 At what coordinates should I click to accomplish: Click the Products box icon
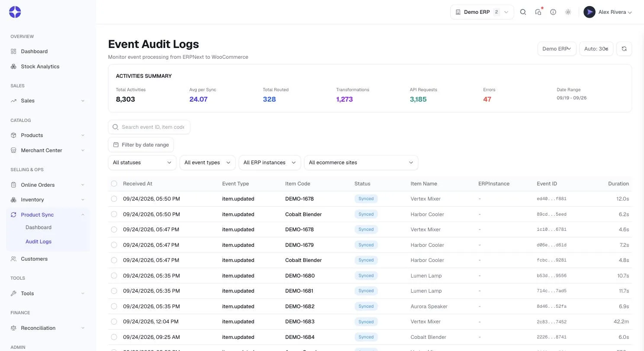click(x=13, y=135)
